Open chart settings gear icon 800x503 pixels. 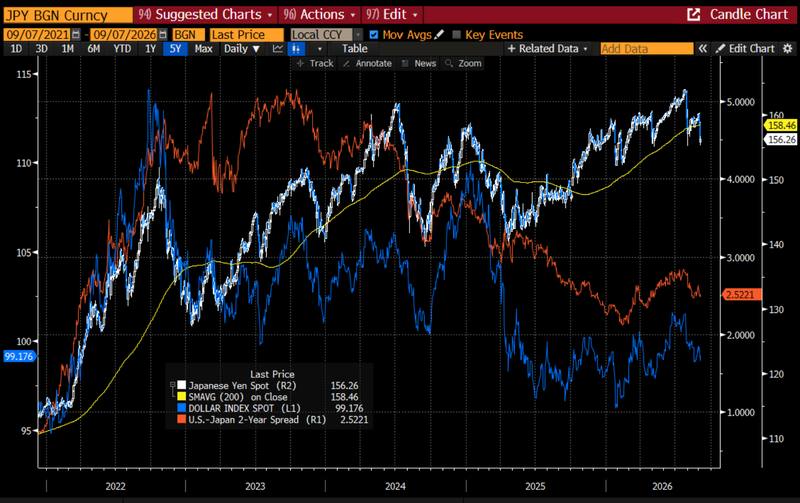(x=787, y=49)
